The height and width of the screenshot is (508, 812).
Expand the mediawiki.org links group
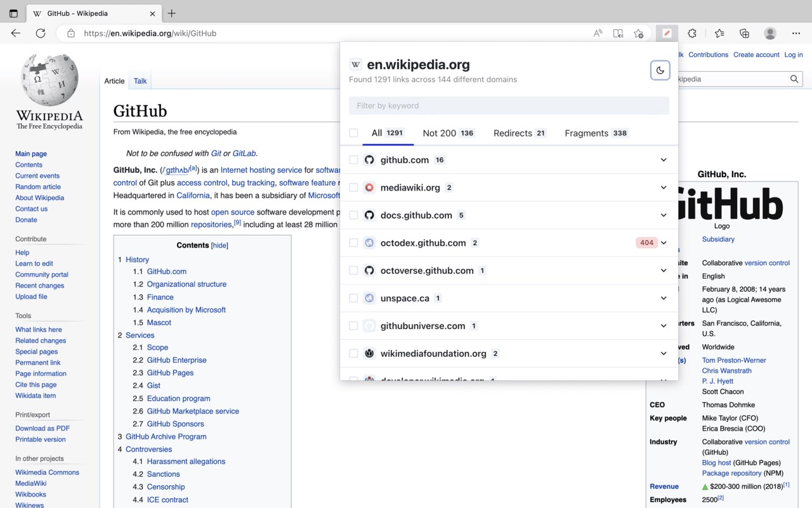click(664, 187)
